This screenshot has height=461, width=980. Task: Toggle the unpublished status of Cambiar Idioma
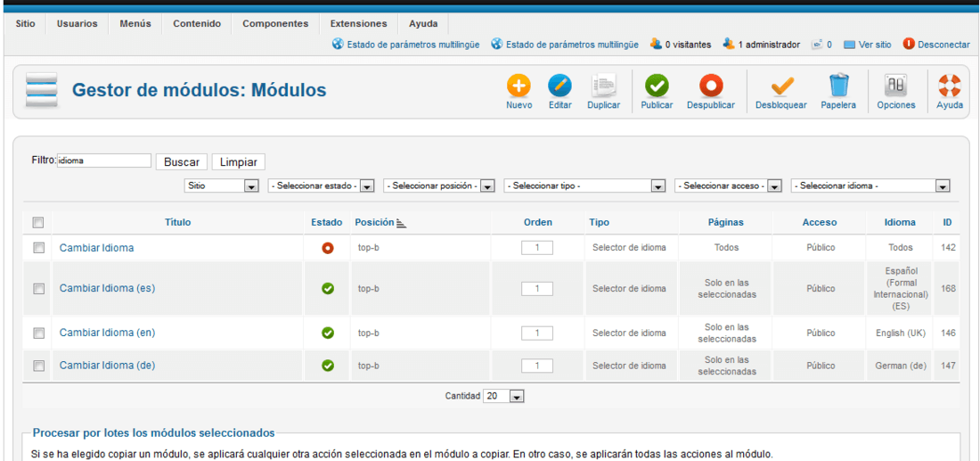pyautogui.click(x=328, y=248)
